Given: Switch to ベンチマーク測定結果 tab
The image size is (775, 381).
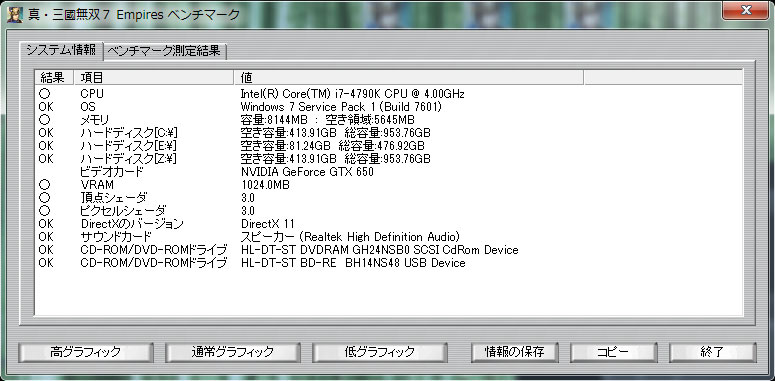Looking at the screenshot, I should [x=165, y=52].
